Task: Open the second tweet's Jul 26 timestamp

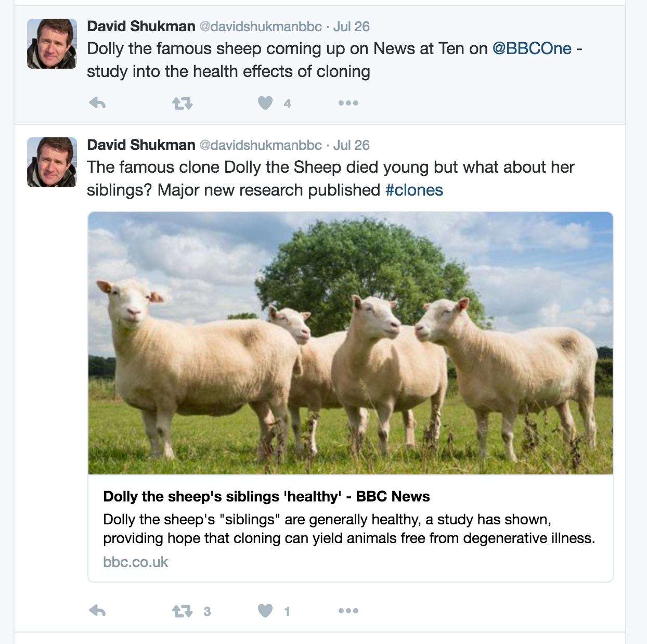Action: coord(351,145)
